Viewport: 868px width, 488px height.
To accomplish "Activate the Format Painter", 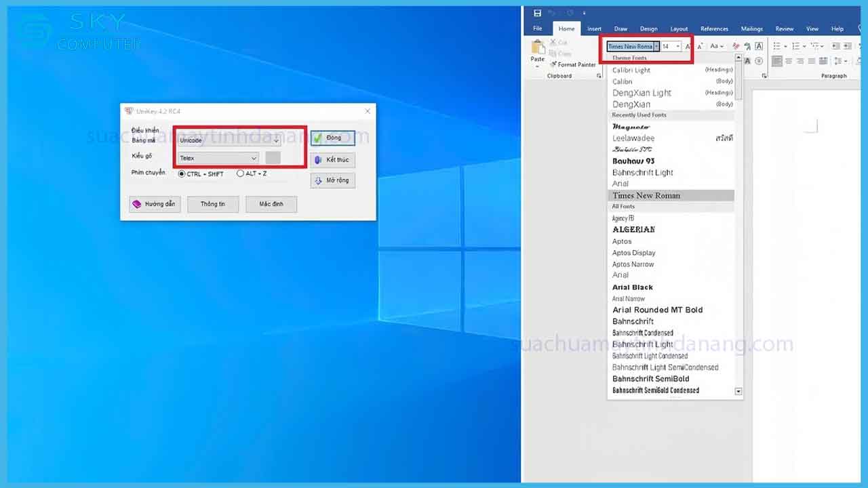I will tap(573, 64).
